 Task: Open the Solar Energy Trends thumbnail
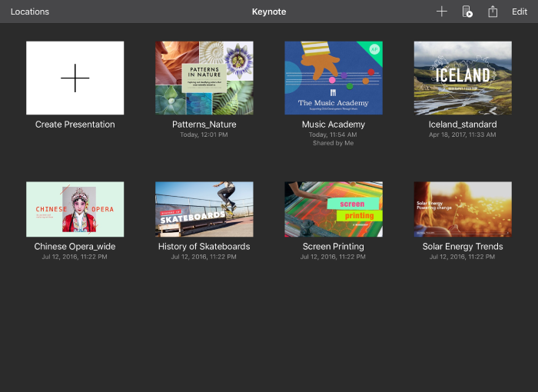(x=462, y=209)
